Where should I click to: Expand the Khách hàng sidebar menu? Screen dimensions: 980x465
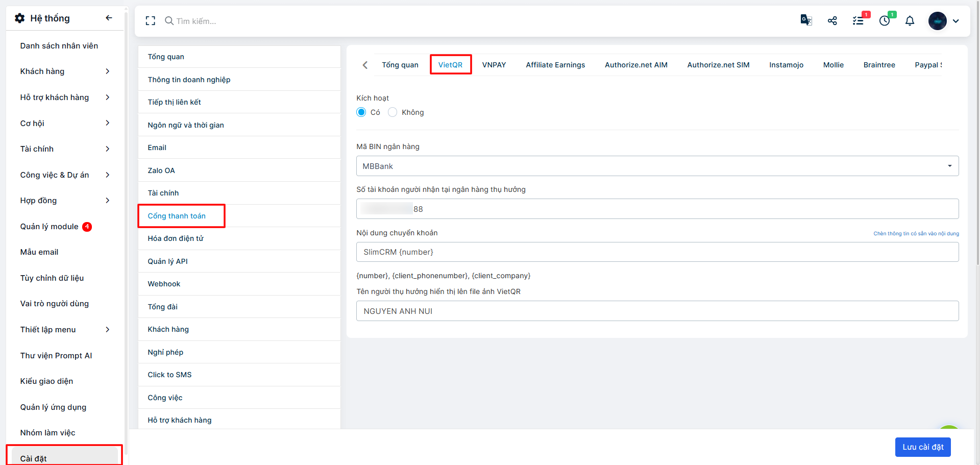pyautogui.click(x=64, y=71)
